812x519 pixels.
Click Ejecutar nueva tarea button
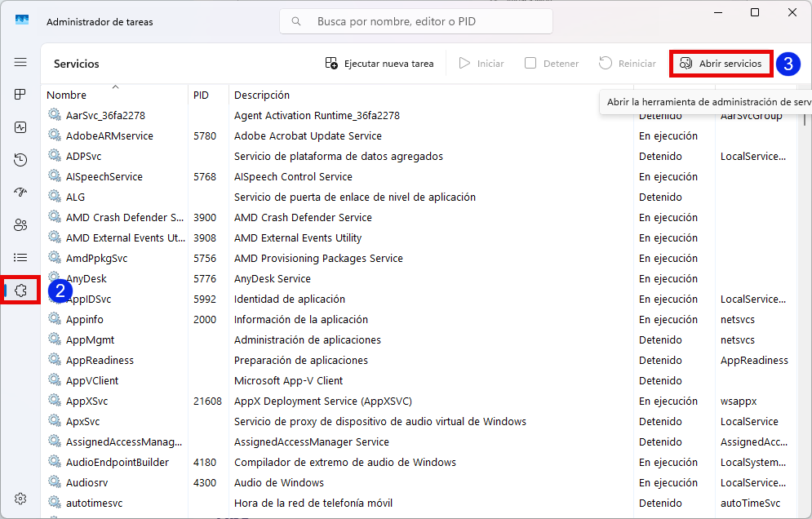click(379, 63)
